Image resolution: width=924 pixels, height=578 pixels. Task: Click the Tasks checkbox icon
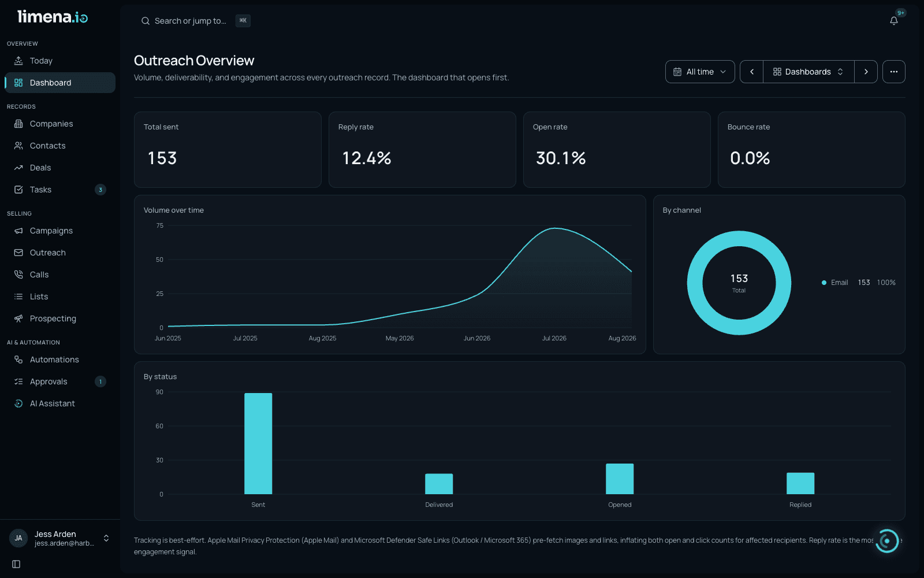18,190
